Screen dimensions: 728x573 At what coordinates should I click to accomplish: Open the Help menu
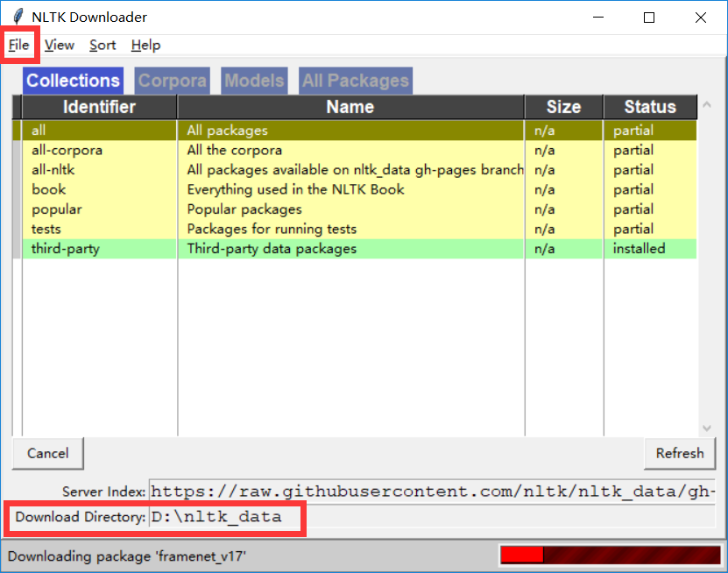coord(145,45)
